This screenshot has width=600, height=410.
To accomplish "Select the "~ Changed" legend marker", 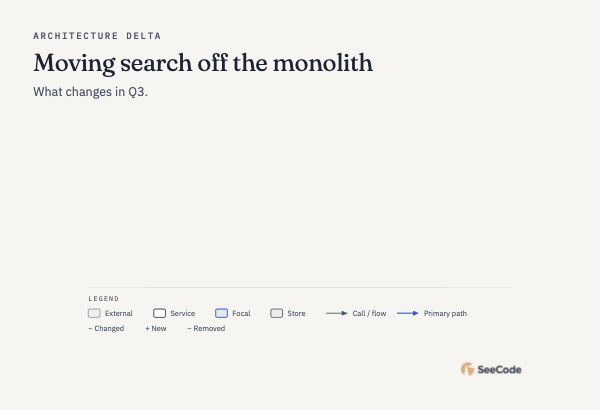I will pos(106,328).
